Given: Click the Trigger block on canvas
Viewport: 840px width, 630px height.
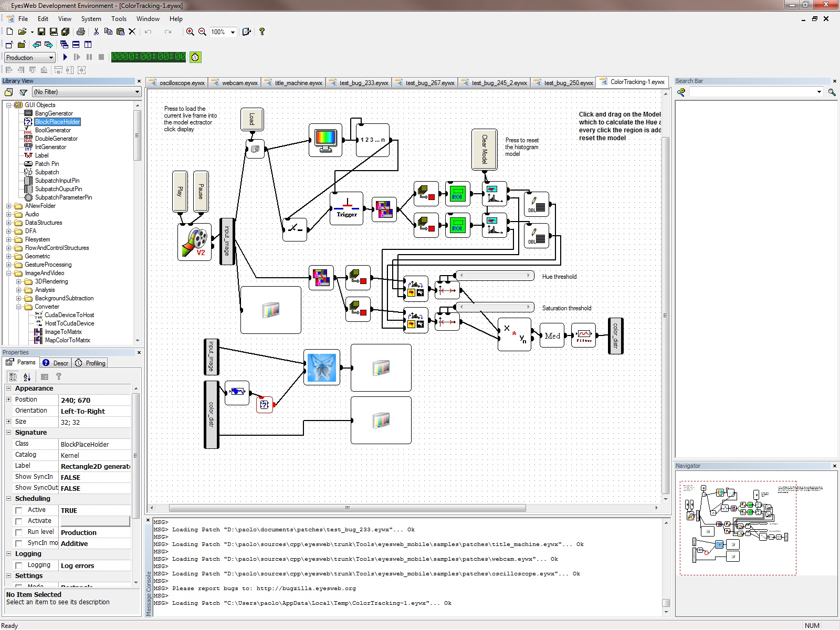Looking at the screenshot, I should pyautogui.click(x=346, y=208).
